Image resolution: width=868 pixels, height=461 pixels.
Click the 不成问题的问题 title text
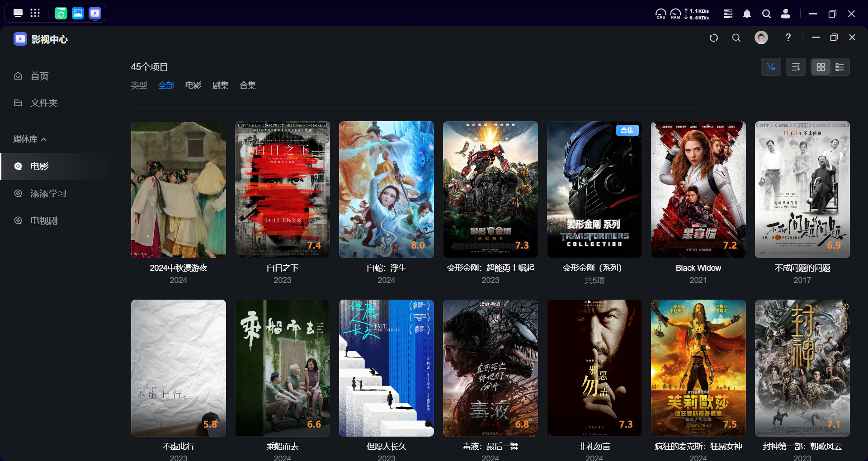pyautogui.click(x=802, y=268)
